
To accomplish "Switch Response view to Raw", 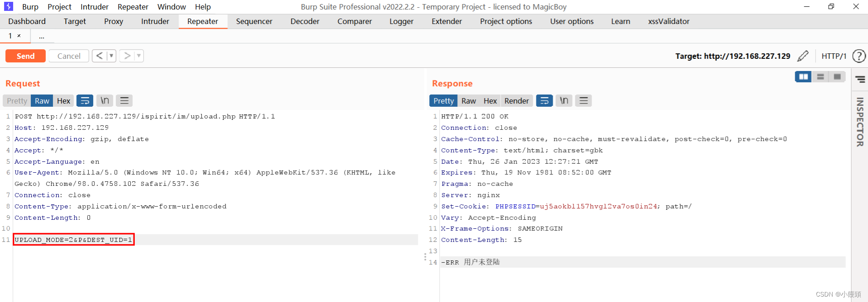I will 469,101.
